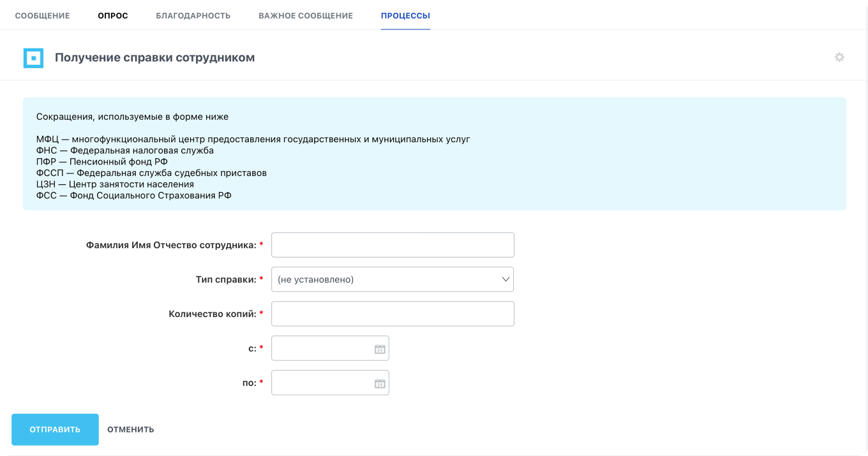Switch to the СООБЩЕНИЕ tab
This screenshot has width=868, height=456.
(42, 16)
